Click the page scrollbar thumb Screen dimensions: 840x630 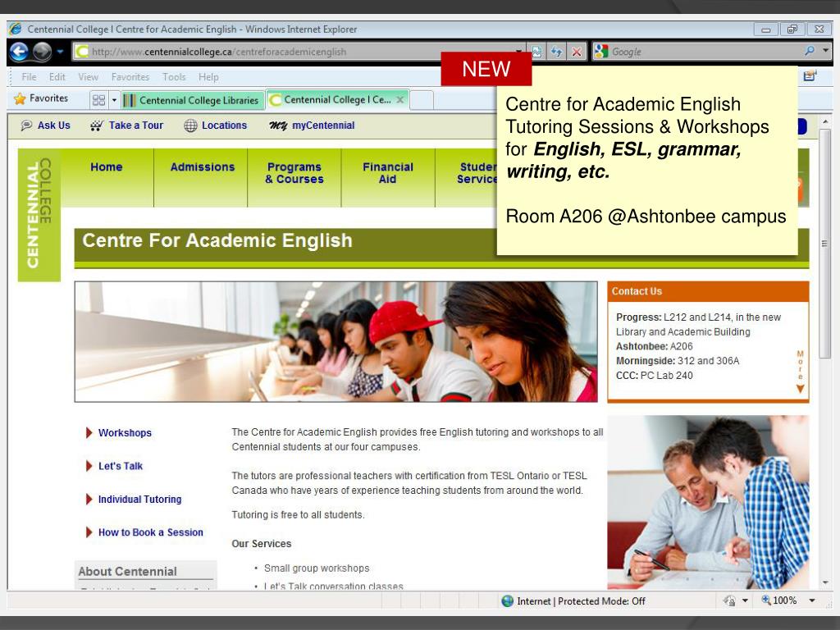tap(825, 244)
